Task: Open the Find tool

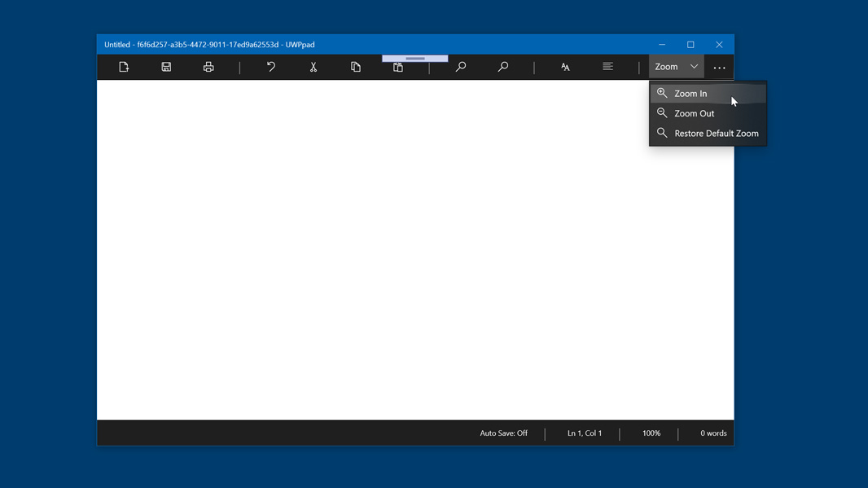Action: pyautogui.click(x=461, y=67)
